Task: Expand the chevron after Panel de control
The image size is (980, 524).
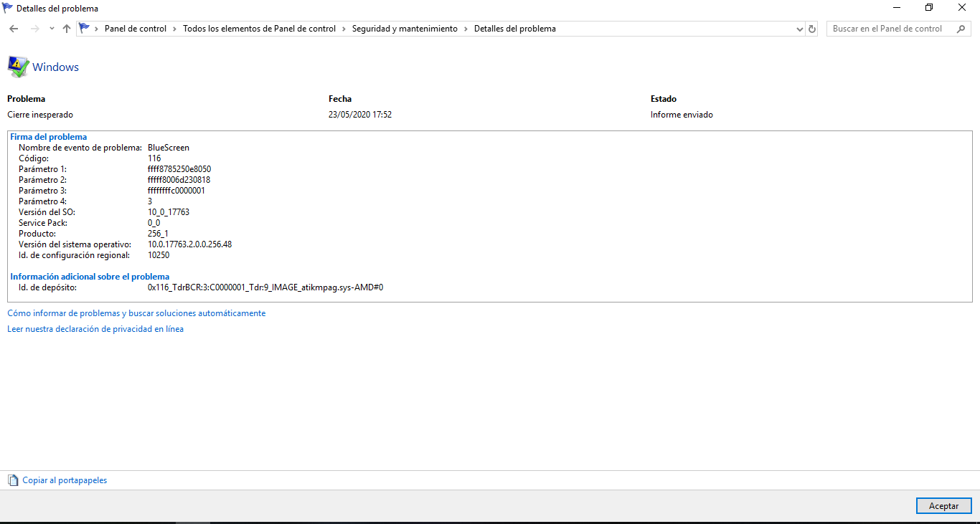Action: pyautogui.click(x=174, y=29)
